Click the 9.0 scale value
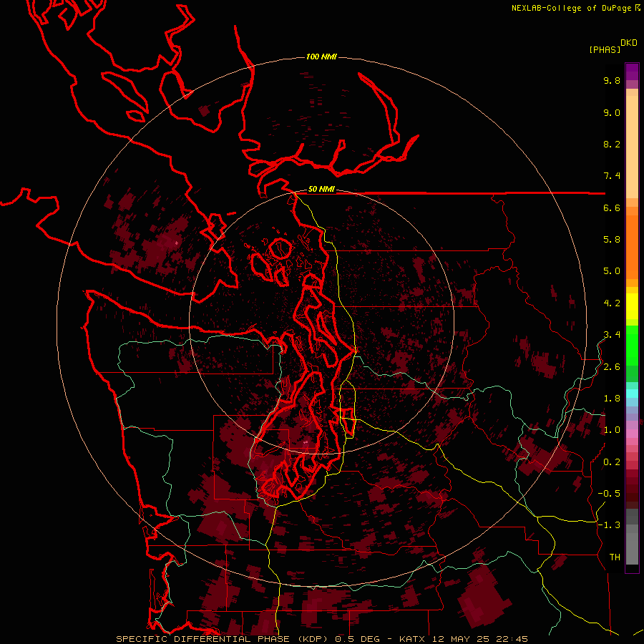Image resolution: width=644 pixels, height=644 pixels. click(x=612, y=112)
